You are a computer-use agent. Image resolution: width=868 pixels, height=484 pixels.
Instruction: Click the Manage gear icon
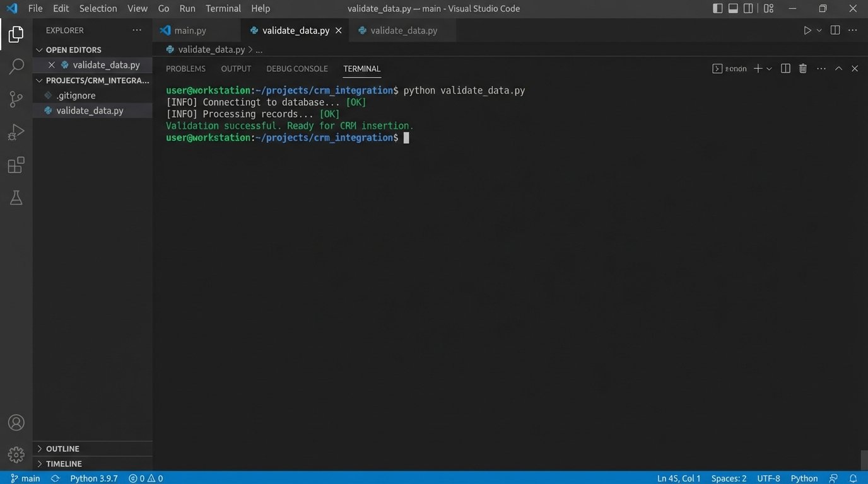[x=16, y=454]
